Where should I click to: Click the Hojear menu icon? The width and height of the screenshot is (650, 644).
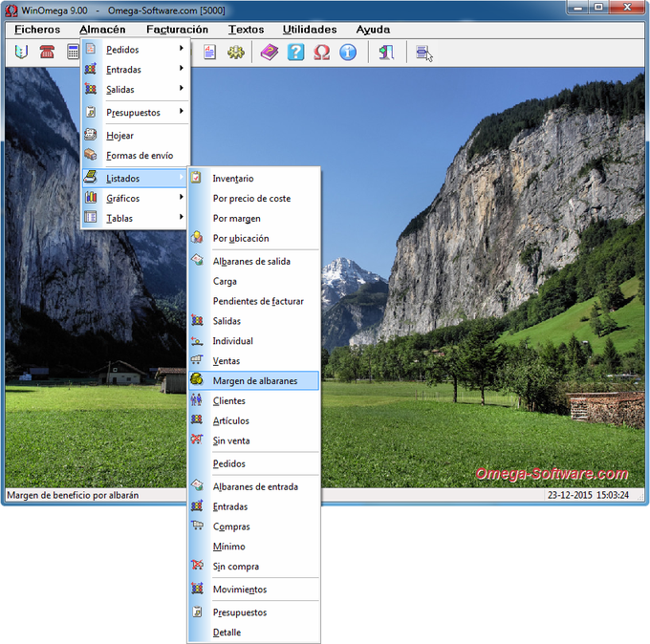coord(91,135)
